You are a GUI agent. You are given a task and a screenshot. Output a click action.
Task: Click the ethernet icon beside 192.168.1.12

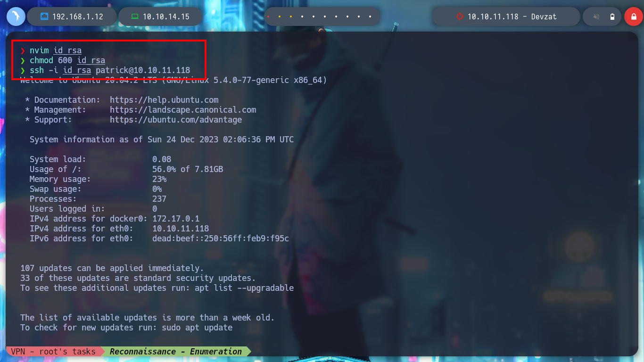click(x=45, y=16)
